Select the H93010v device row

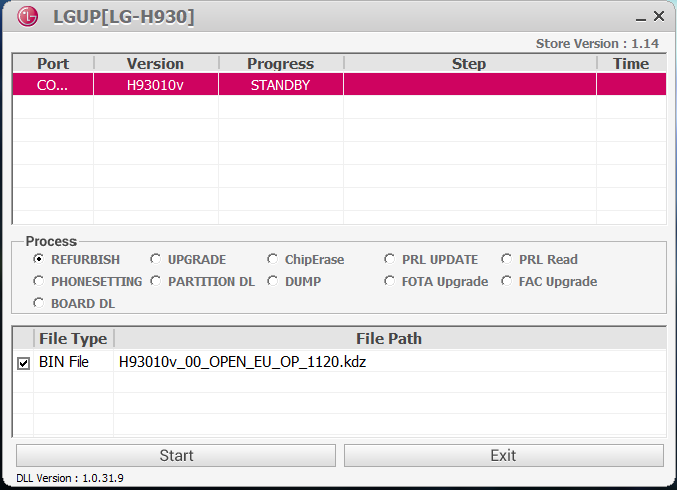click(155, 85)
